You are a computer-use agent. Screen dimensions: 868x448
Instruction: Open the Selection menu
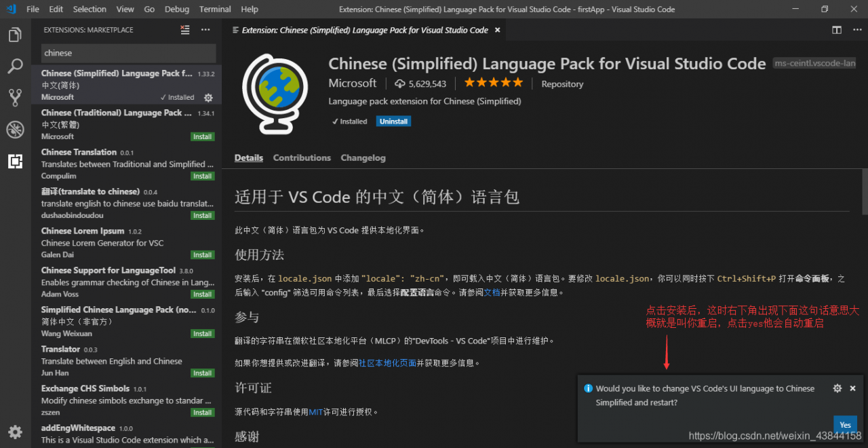point(90,9)
